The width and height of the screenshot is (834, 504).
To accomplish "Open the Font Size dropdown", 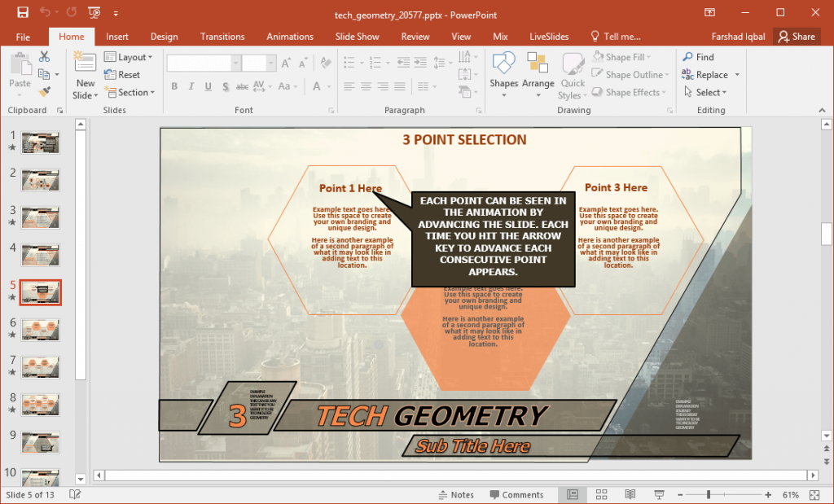I will point(272,63).
